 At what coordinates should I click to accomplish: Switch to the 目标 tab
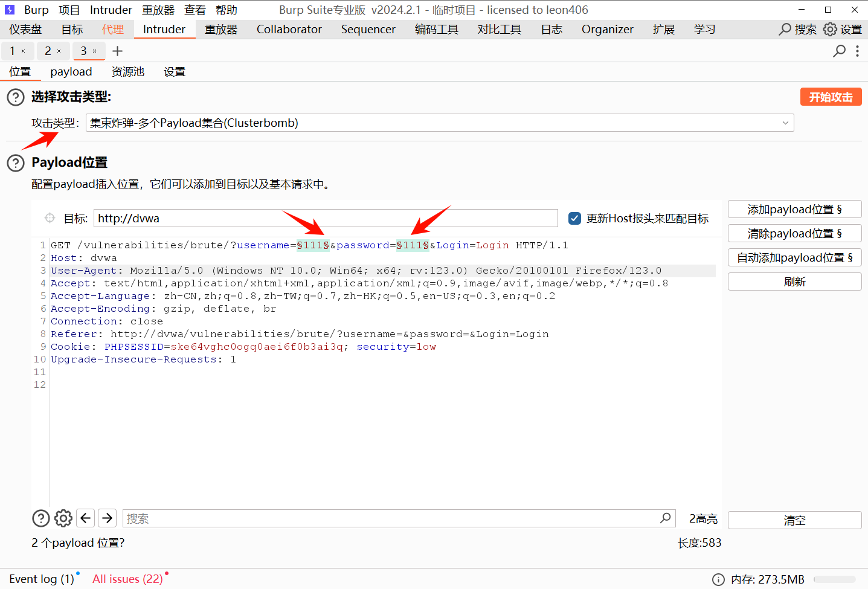point(72,29)
